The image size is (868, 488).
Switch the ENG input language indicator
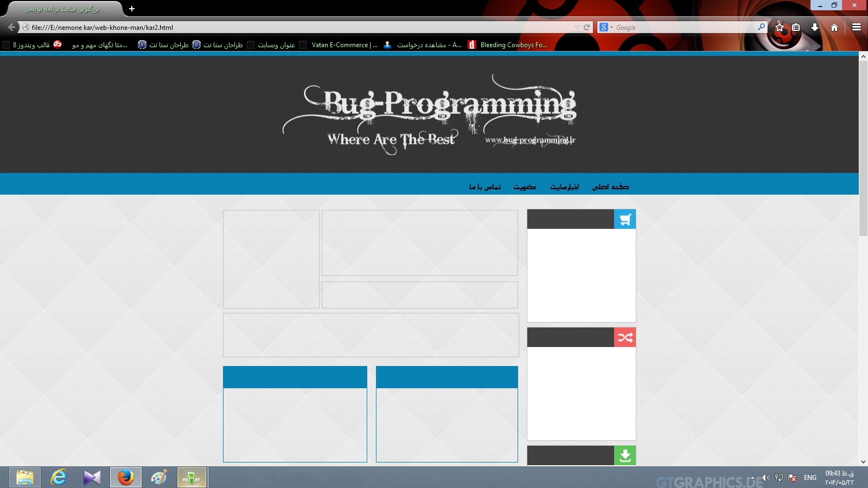[810, 478]
